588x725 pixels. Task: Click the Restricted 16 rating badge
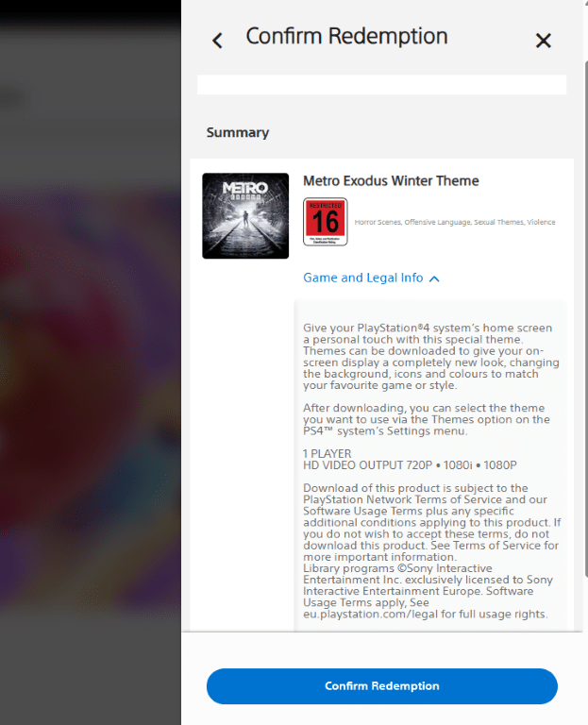325,222
